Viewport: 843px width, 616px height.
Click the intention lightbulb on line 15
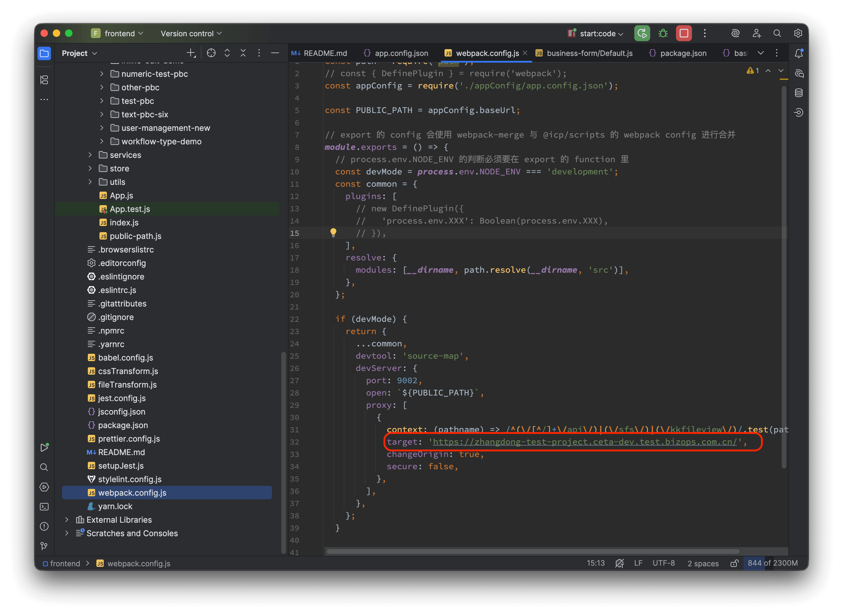coord(333,233)
